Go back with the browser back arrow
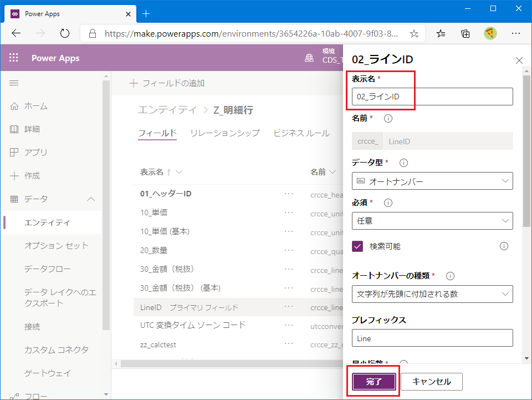 point(16,33)
